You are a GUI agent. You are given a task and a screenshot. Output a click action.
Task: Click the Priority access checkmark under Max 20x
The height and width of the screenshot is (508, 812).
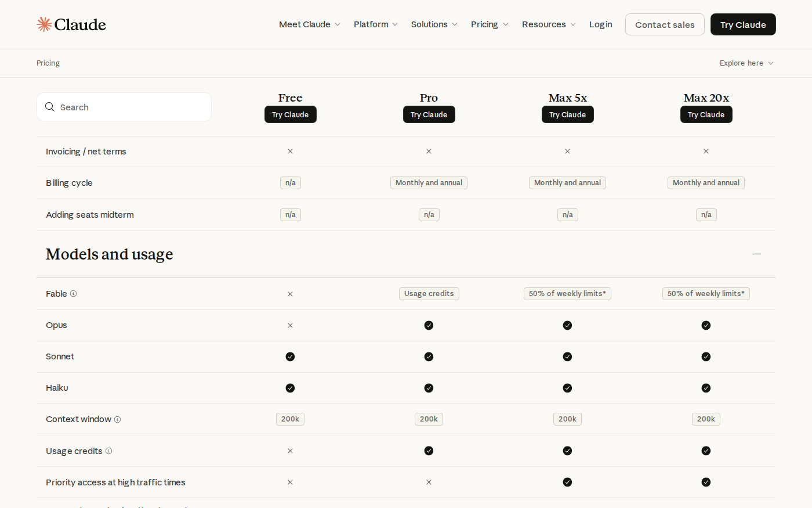706,482
